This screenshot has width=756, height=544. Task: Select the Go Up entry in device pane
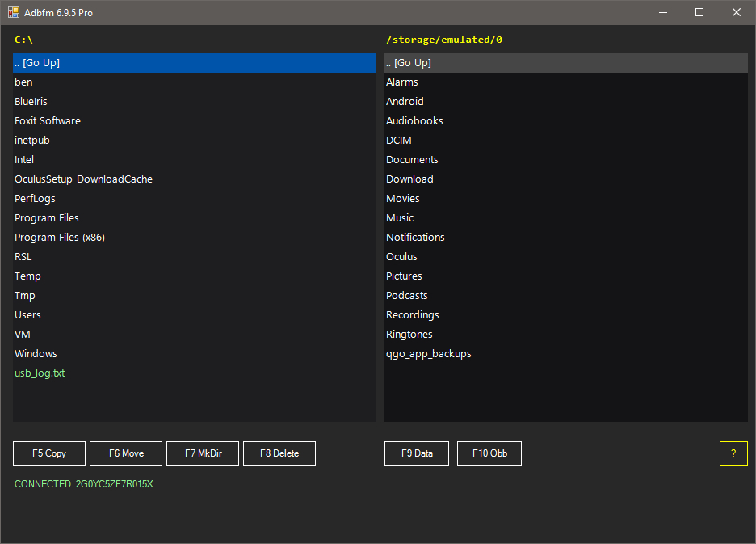pyautogui.click(x=566, y=63)
